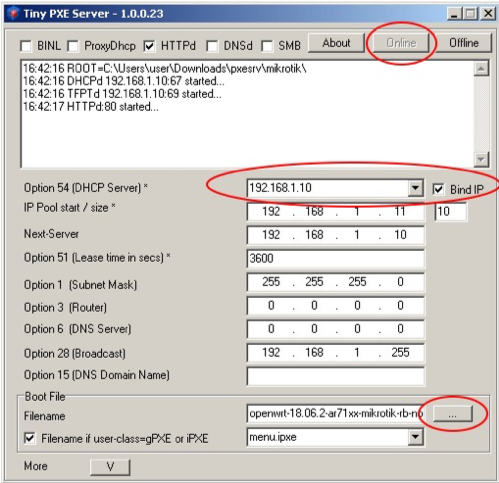Click the ROOT path log line
Screen dimensions: 499x483
(x=164, y=69)
